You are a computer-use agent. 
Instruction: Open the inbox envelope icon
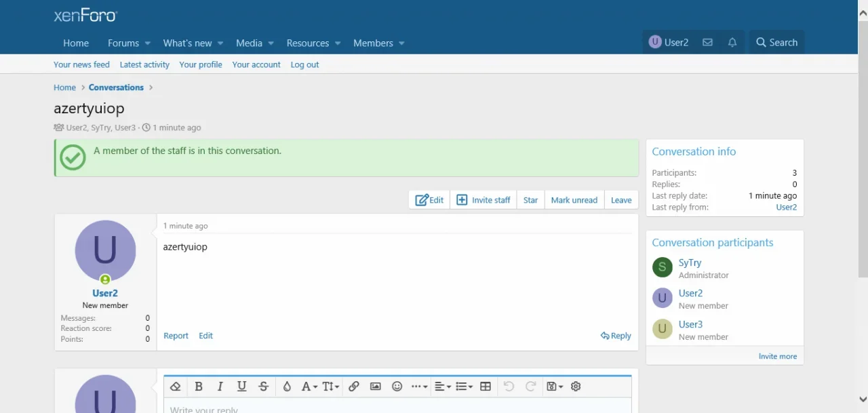click(x=707, y=42)
